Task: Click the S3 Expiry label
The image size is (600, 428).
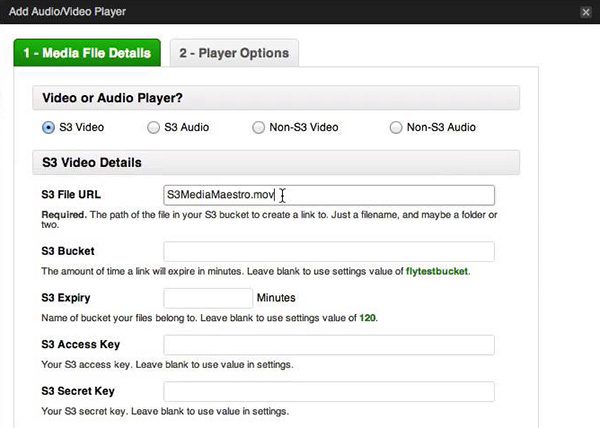Action: point(66,298)
